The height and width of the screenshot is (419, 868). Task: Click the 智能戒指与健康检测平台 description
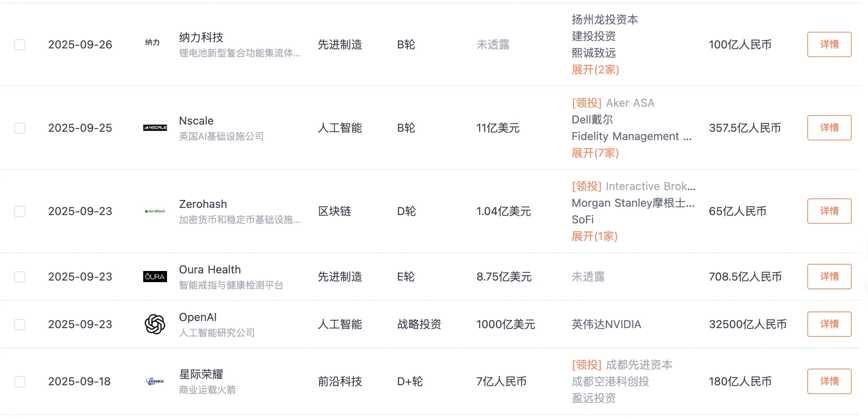231,285
